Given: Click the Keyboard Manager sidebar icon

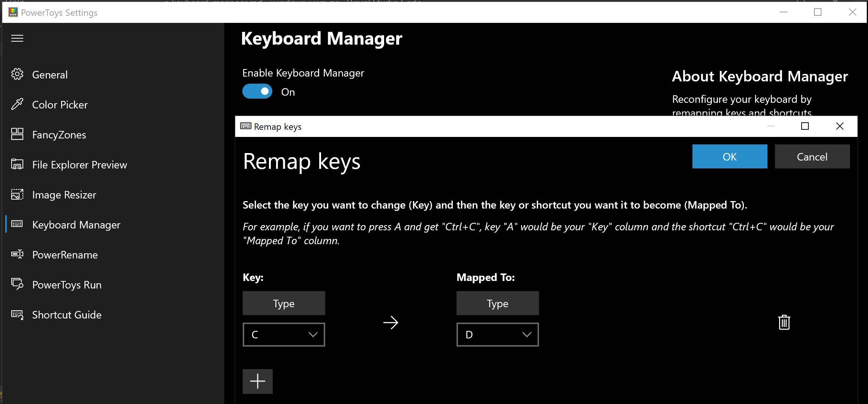Looking at the screenshot, I should (17, 224).
